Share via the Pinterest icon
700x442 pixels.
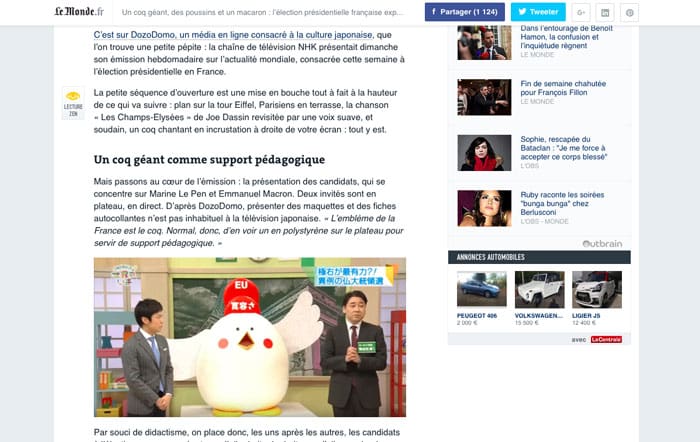629,13
